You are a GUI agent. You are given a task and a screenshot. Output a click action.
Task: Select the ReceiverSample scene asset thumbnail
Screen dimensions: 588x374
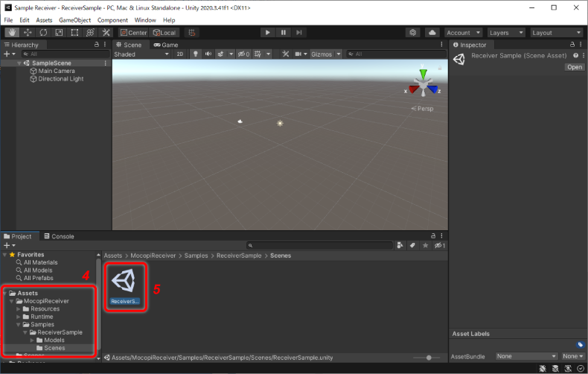[125, 282]
